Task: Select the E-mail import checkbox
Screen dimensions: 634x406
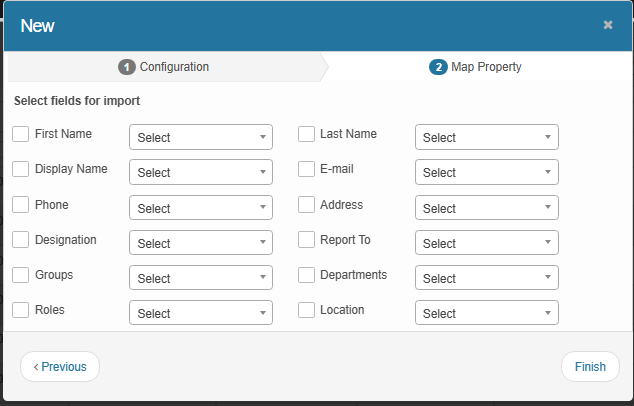Action: tap(307, 169)
